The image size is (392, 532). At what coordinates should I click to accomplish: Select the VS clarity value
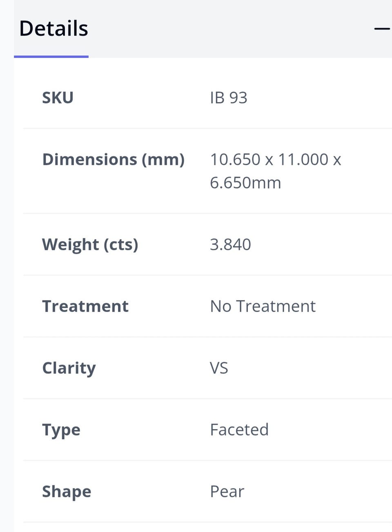pos(219,368)
